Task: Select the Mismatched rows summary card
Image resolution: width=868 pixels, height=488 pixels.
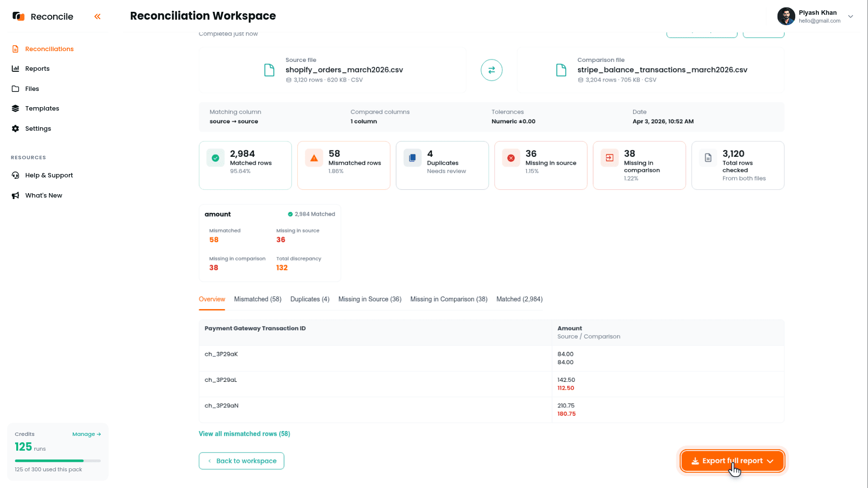Action: coord(344,165)
